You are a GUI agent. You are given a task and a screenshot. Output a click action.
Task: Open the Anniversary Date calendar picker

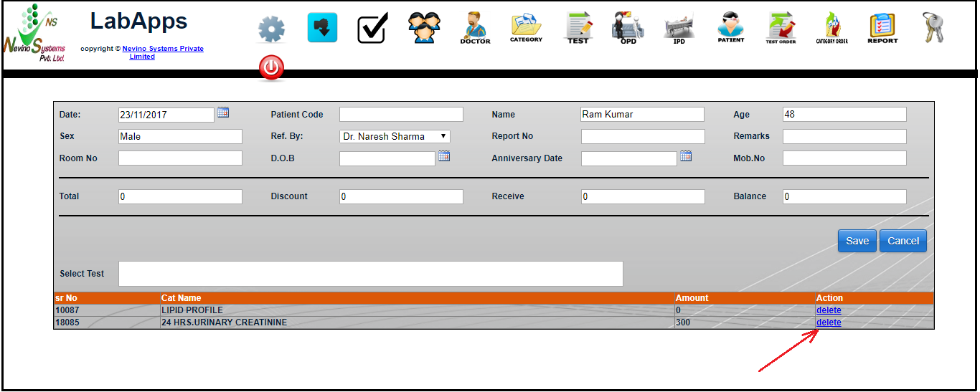(686, 156)
